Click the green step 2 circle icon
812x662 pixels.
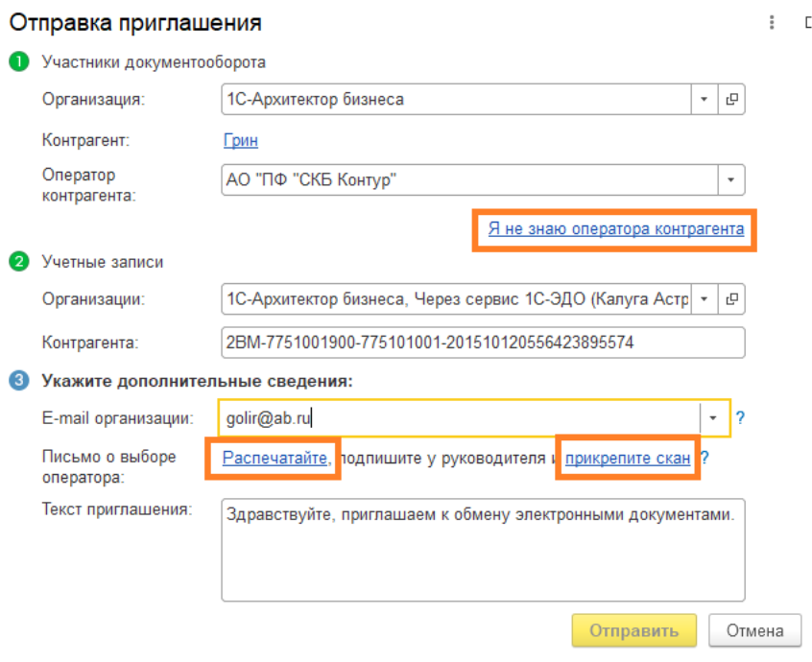(x=18, y=261)
